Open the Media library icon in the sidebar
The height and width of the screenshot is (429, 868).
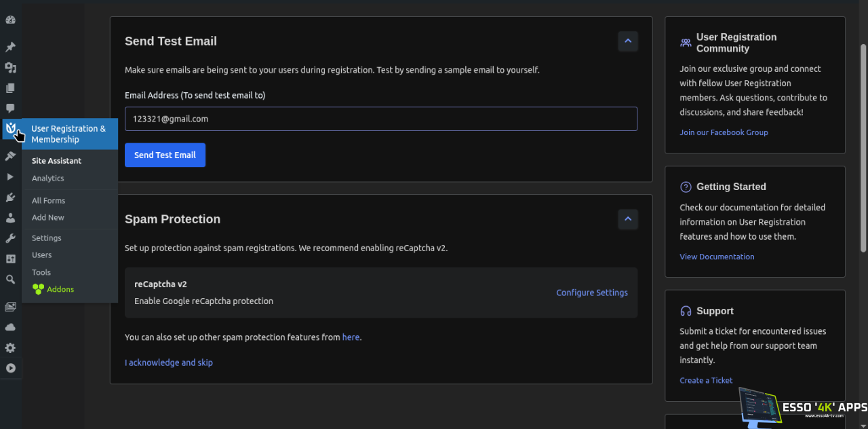[x=10, y=68]
